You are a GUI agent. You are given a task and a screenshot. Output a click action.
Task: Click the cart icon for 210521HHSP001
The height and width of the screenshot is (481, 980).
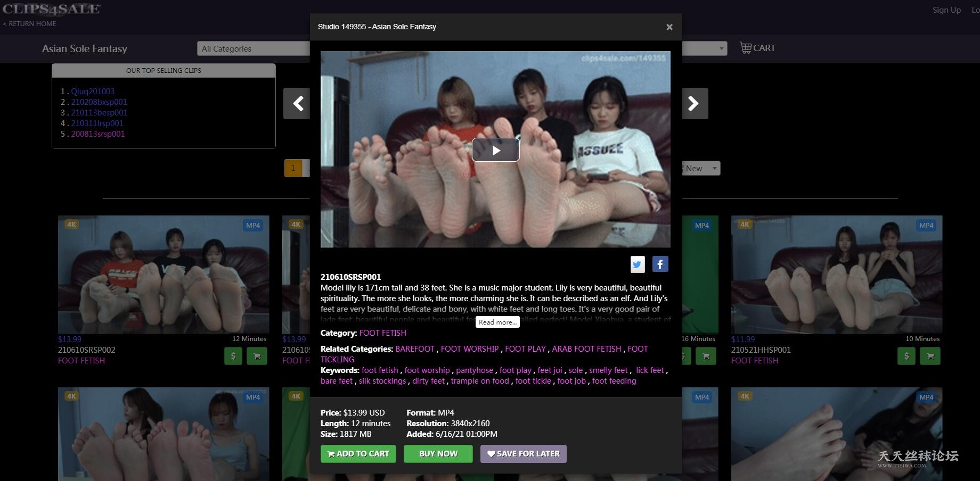click(x=930, y=356)
